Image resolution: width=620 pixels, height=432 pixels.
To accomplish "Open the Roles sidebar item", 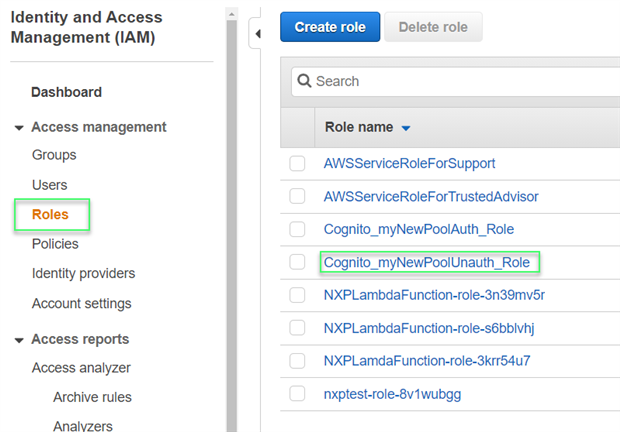I will tap(50, 215).
